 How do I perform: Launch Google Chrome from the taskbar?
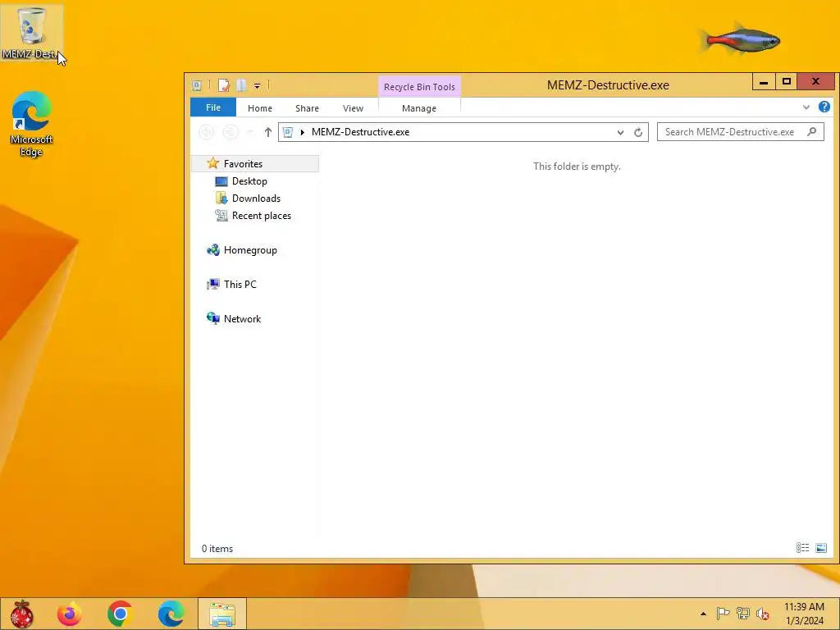[120, 614]
